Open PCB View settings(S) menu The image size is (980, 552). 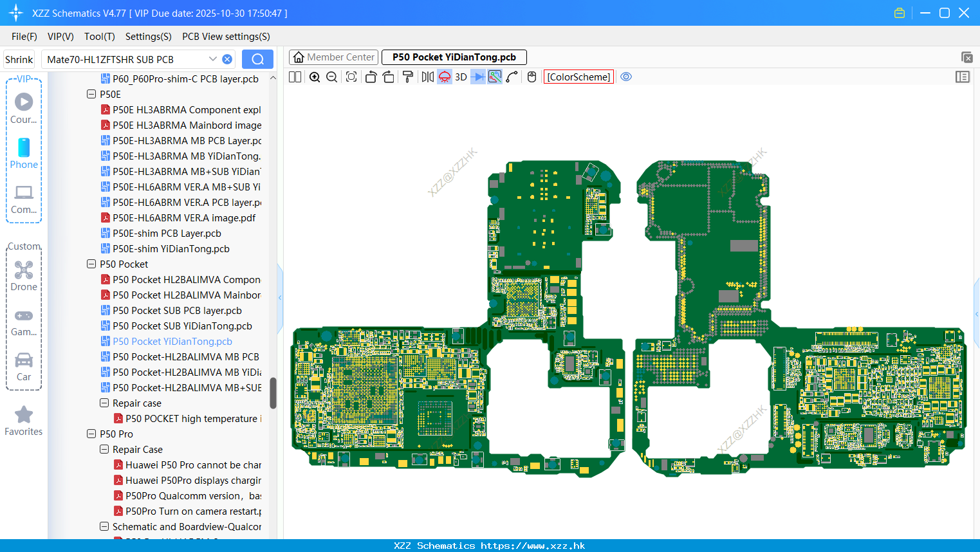(x=226, y=37)
